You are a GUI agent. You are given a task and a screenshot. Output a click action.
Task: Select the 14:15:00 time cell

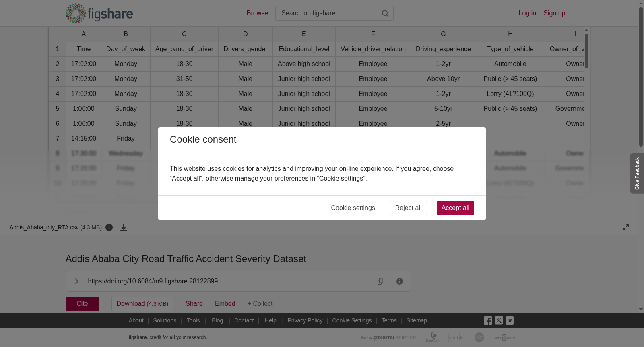pyautogui.click(x=84, y=139)
